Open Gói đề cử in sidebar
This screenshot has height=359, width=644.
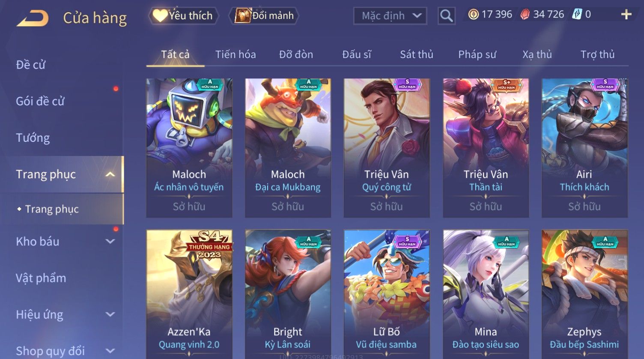(x=40, y=102)
